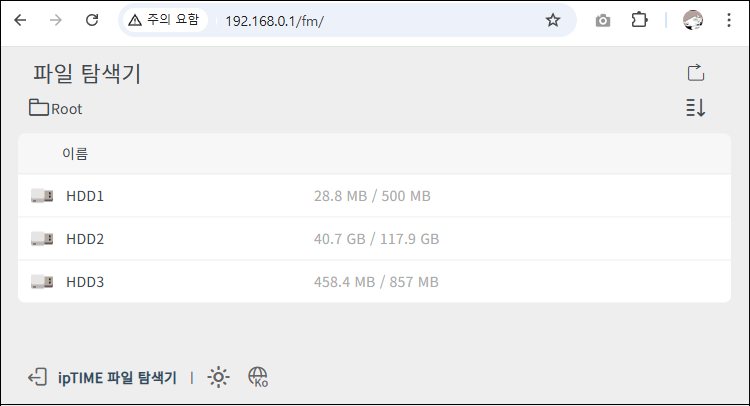
Task: Open the browser extensions puzzle icon
Action: tap(639, 20)
